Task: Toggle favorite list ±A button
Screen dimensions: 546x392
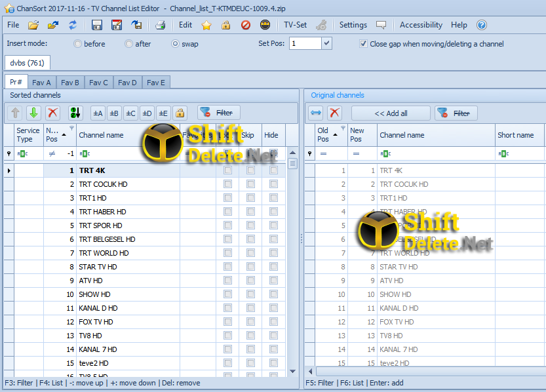Action: pos(98,113)
